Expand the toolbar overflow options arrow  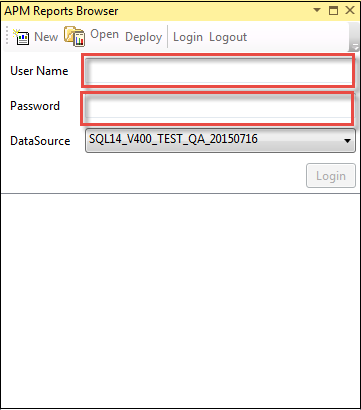pyautogui.click(x=355, y=48)
